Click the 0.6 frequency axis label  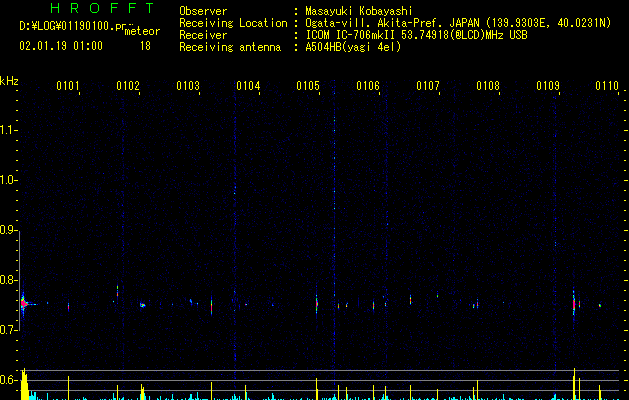point(8,380)
